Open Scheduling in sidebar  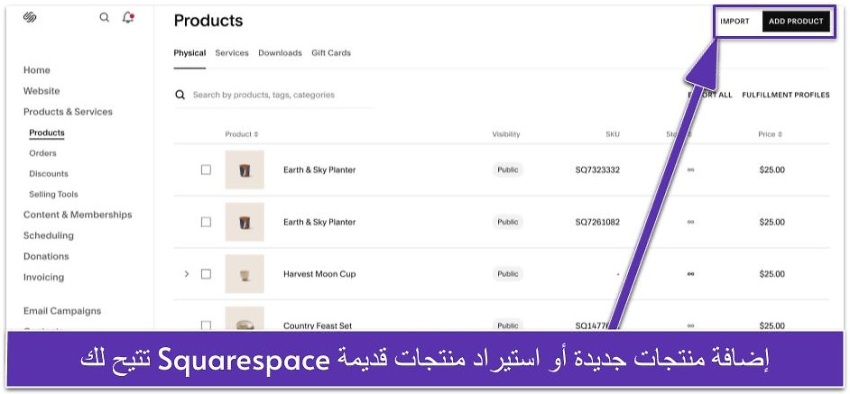click(48, 235)
